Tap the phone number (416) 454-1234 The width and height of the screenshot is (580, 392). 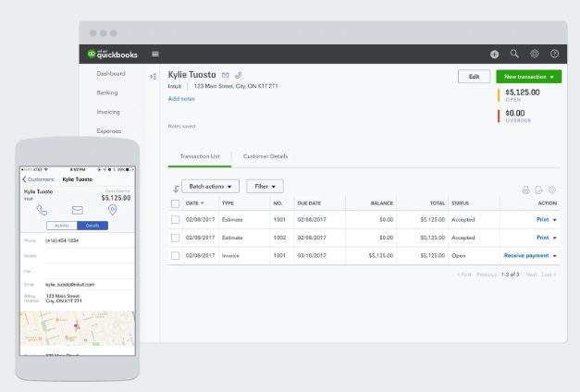[x=62, y=240]
